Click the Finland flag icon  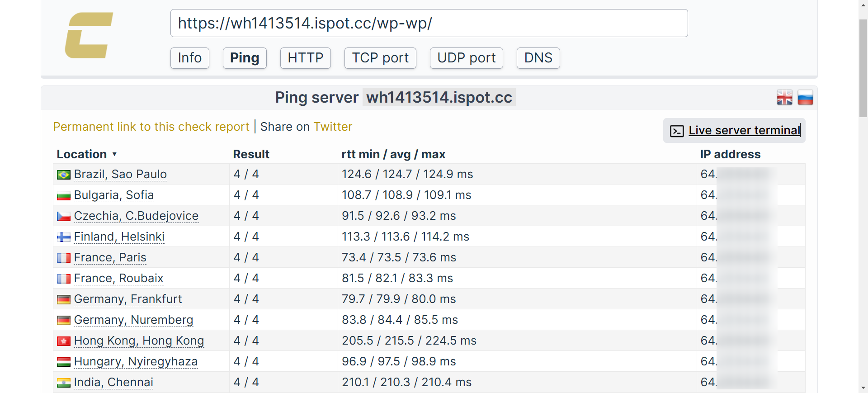(63, 237)
